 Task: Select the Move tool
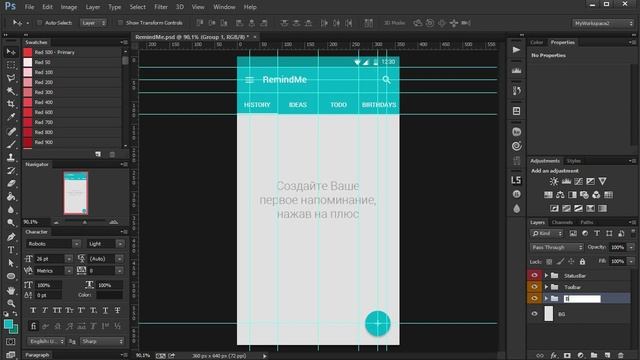pyautogui.click(x=11, y=52)
